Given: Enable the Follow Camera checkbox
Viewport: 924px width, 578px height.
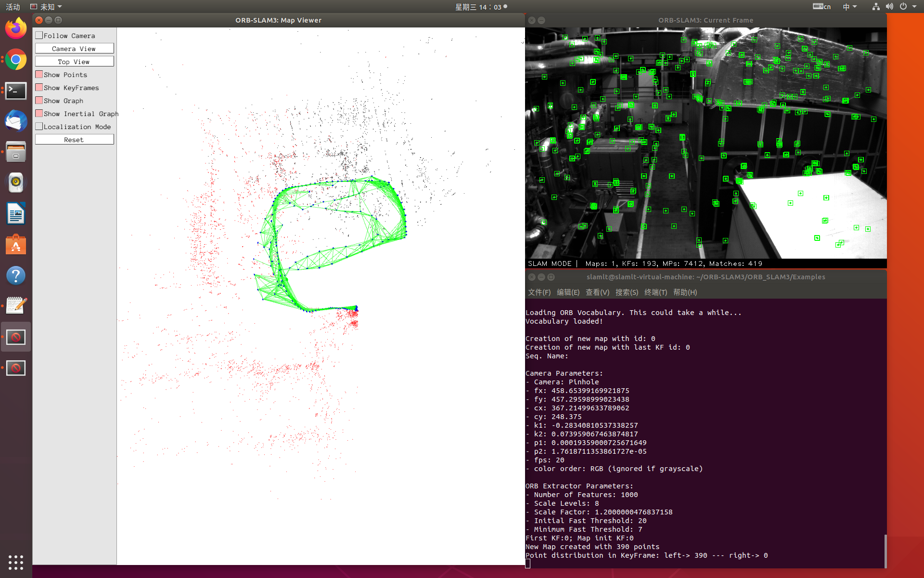Looking at the screenshot, I should tap(39, 35).
